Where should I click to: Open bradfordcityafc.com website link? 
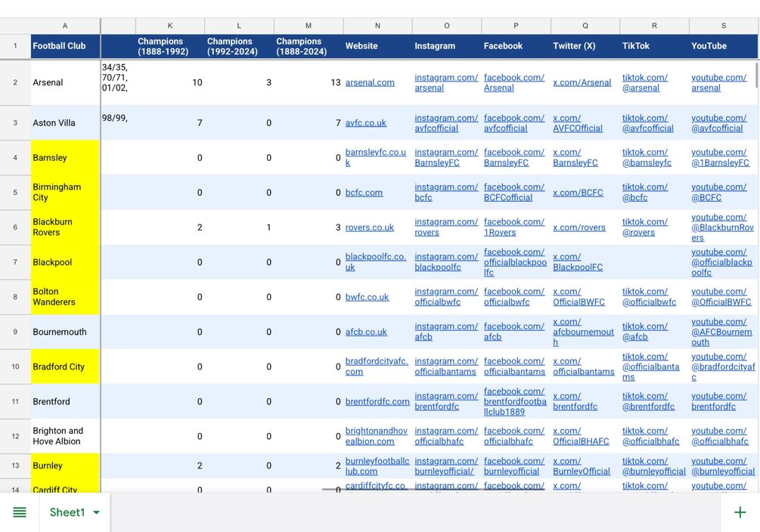pos(377,367)
